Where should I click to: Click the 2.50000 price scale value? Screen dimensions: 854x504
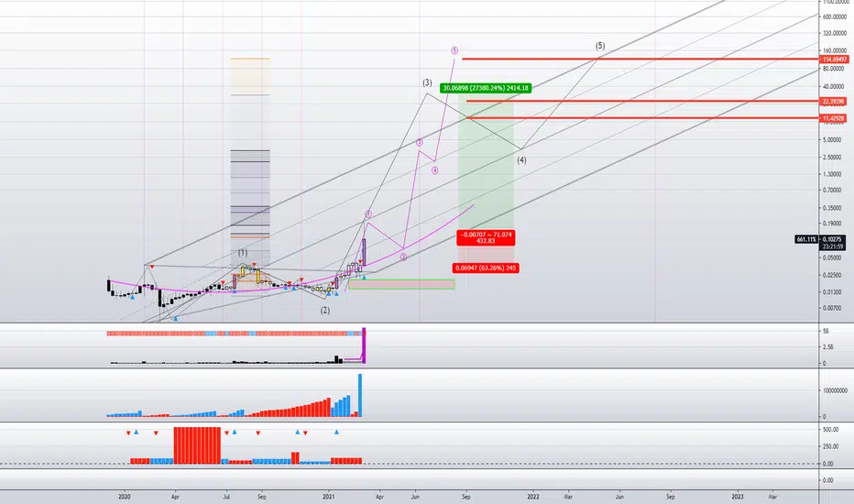(832, 158)
